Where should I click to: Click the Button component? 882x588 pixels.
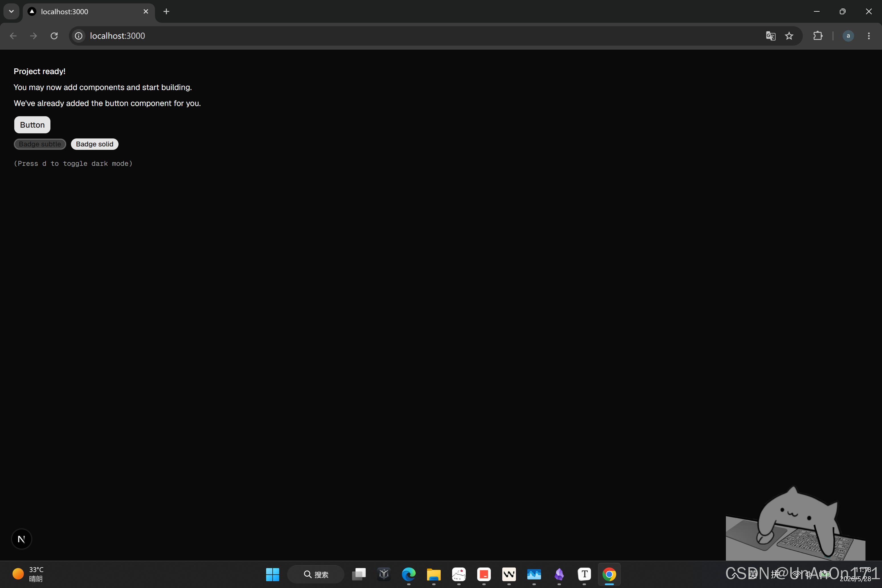click(32, 125)
